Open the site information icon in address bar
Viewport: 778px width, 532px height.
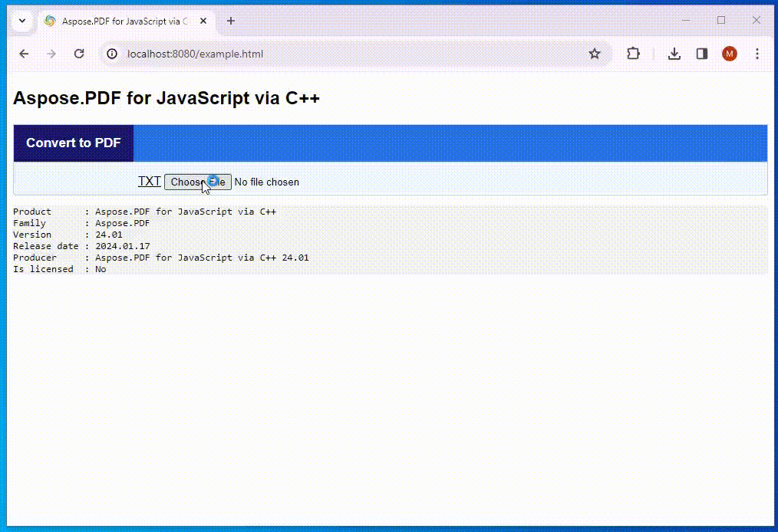coord(112,54)
